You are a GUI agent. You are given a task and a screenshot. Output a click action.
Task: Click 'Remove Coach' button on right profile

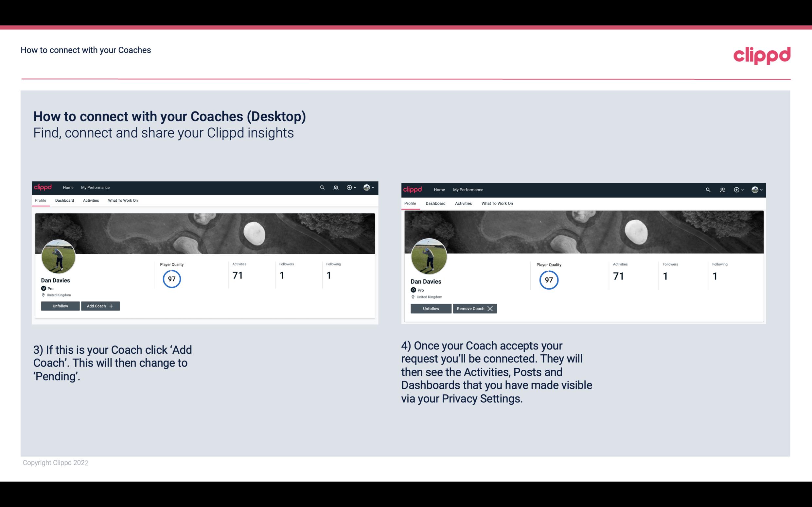click(475, 308)
